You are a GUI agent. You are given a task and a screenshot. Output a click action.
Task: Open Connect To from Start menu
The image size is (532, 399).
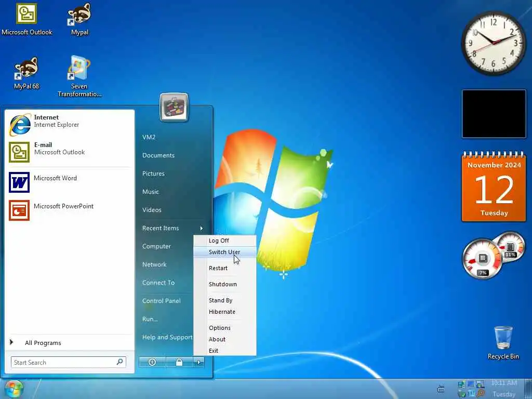158,283
